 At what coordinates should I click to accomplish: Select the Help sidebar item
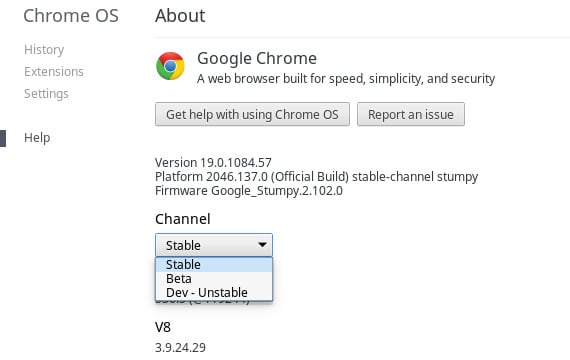pos(37,137)
